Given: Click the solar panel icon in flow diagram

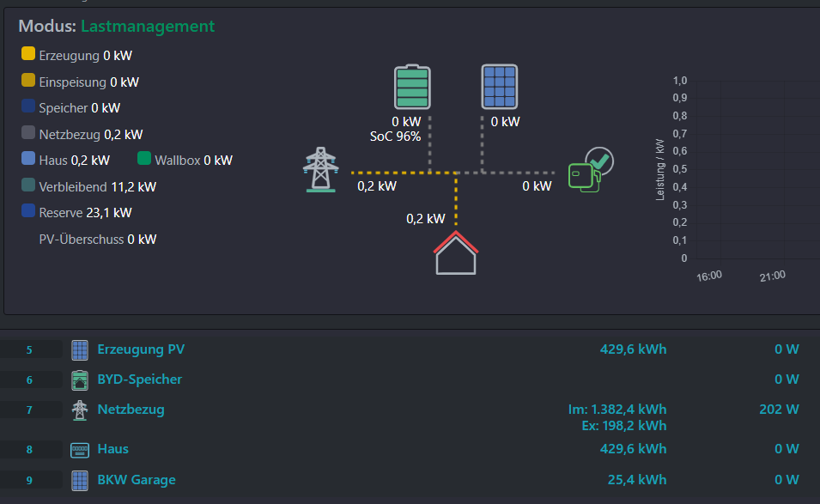Looking at the screenshot, I should pyautogui.click(x=500, y=87).
